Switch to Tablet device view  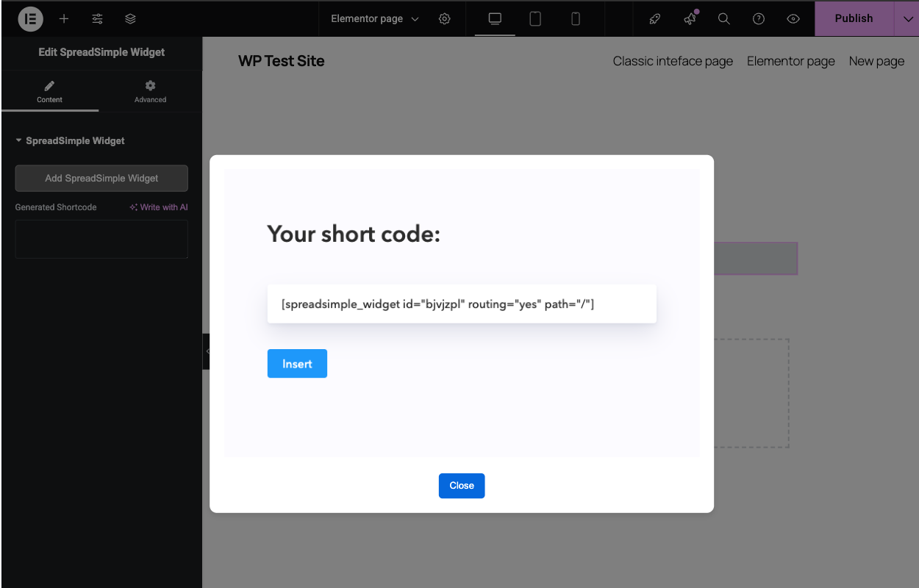[x=535, y=18]
